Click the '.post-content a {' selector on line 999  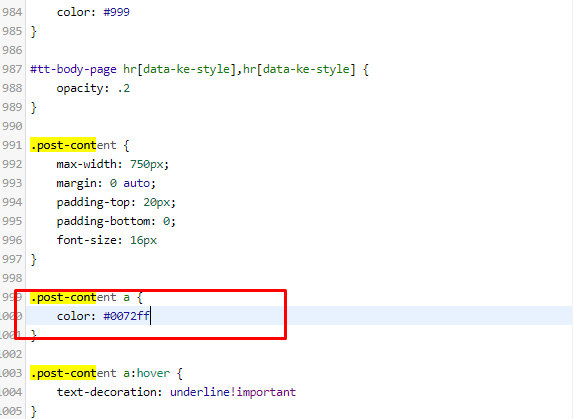tap(86, 297)
